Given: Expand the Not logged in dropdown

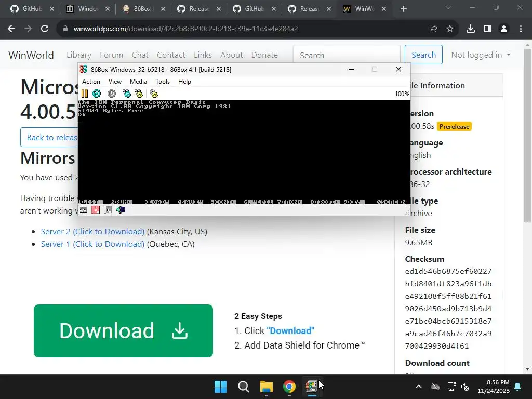Looking at the screenshot, I should (481, 55).
